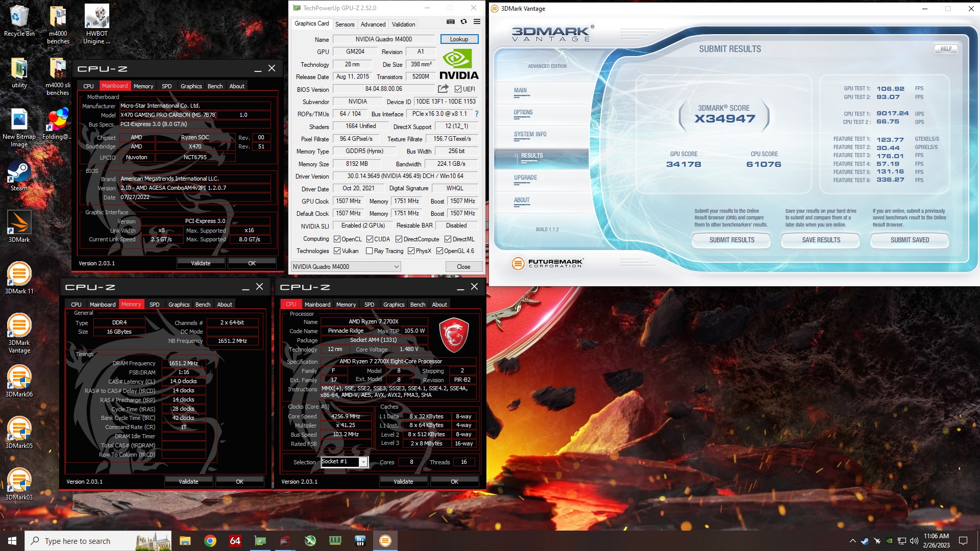Select the 3DMark06 desktop icon

[x=19, y=381]
